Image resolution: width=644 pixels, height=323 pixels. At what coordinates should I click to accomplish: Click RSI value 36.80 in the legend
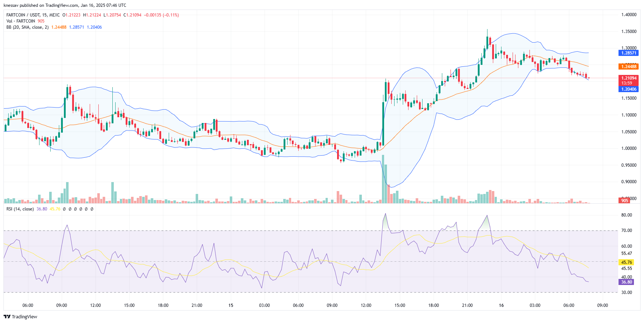coord(42,209)
